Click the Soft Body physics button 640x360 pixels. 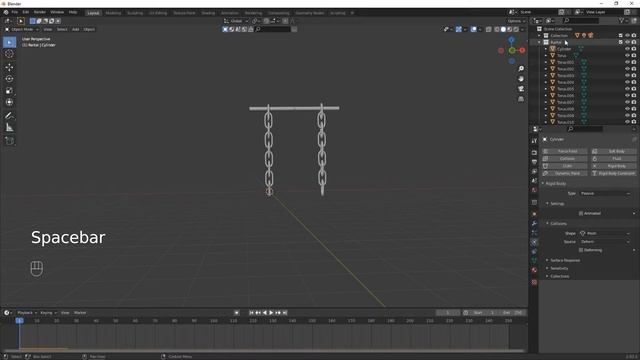pos(613,151)
